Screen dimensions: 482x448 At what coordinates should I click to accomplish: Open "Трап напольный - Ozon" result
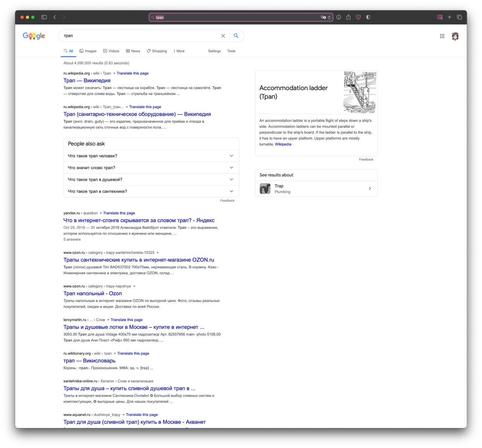point(93,294)
